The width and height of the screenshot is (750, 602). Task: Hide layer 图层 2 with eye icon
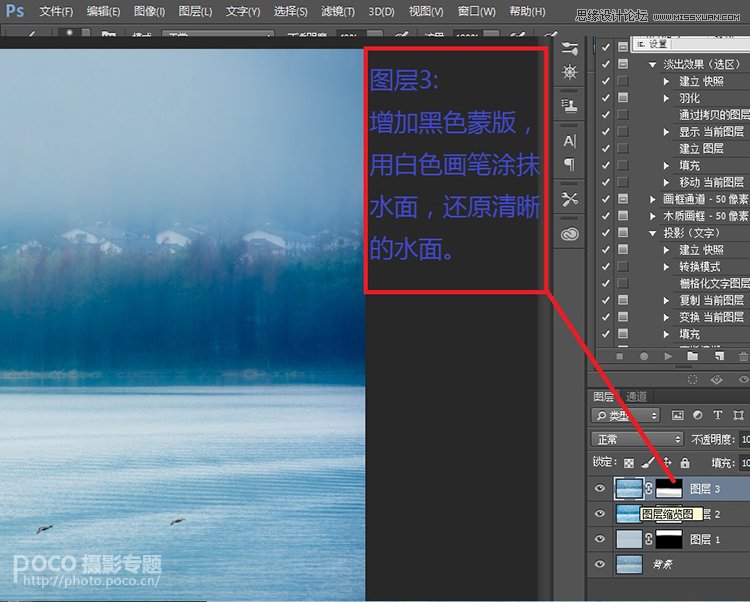click(599, 514)
